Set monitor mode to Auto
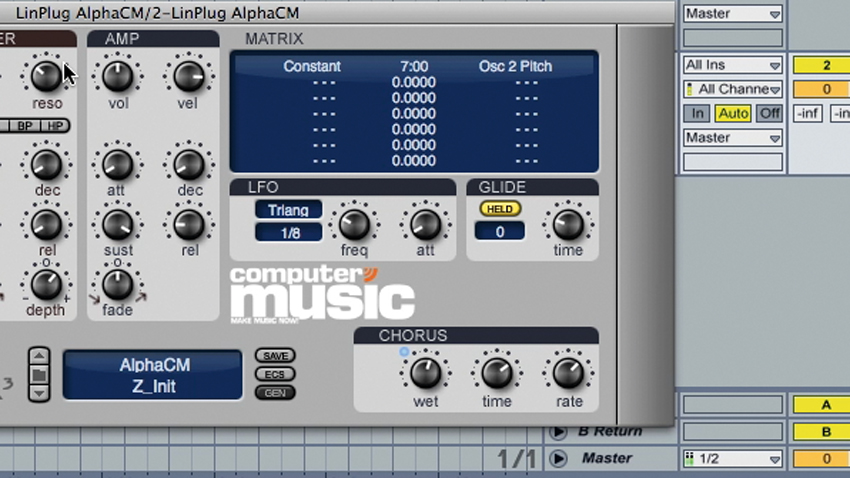Viewport: 850px width, 478px height. pos(733,113)
